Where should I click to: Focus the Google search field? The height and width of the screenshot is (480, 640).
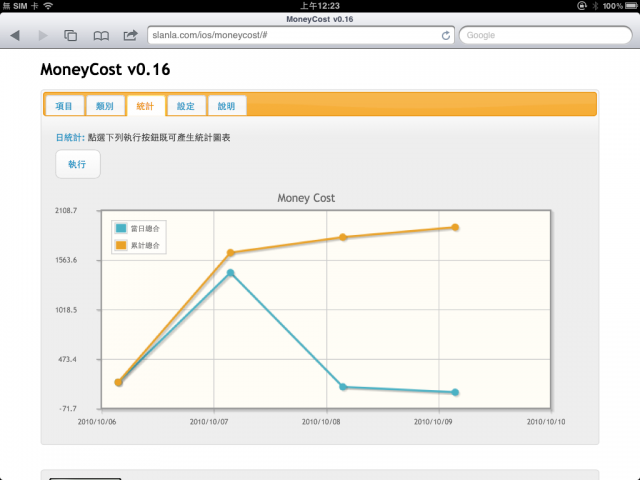[x=546, y=36]
